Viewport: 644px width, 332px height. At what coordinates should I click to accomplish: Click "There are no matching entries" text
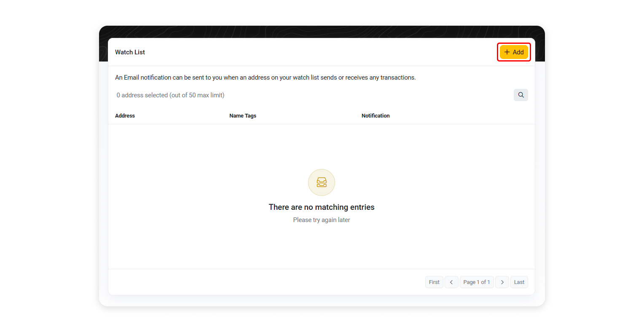click(x=322, y=207)
